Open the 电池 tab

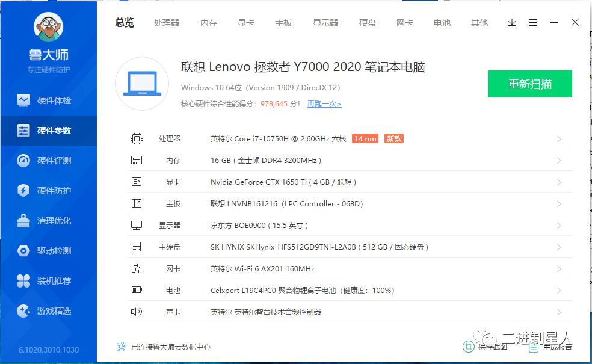(442, 23)
